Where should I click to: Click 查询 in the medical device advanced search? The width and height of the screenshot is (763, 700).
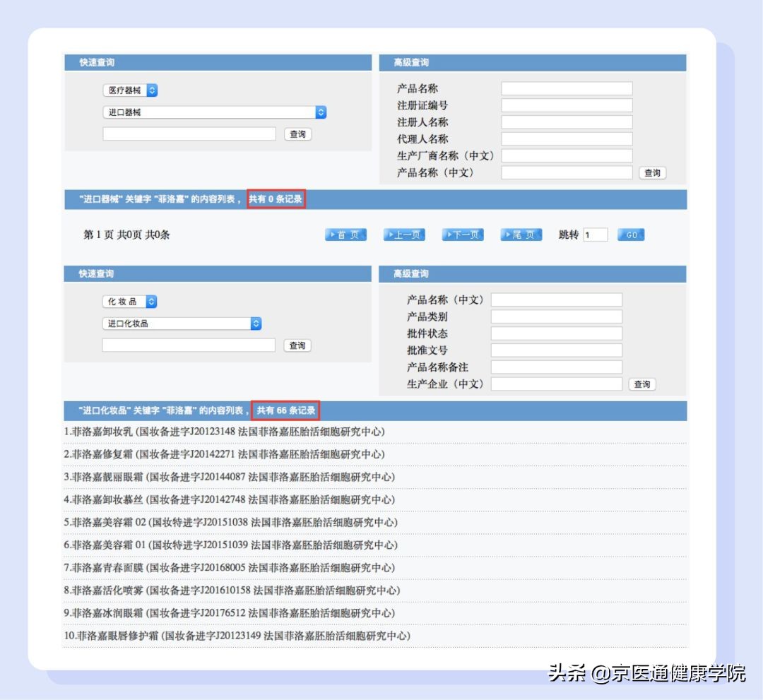point(651,172)
